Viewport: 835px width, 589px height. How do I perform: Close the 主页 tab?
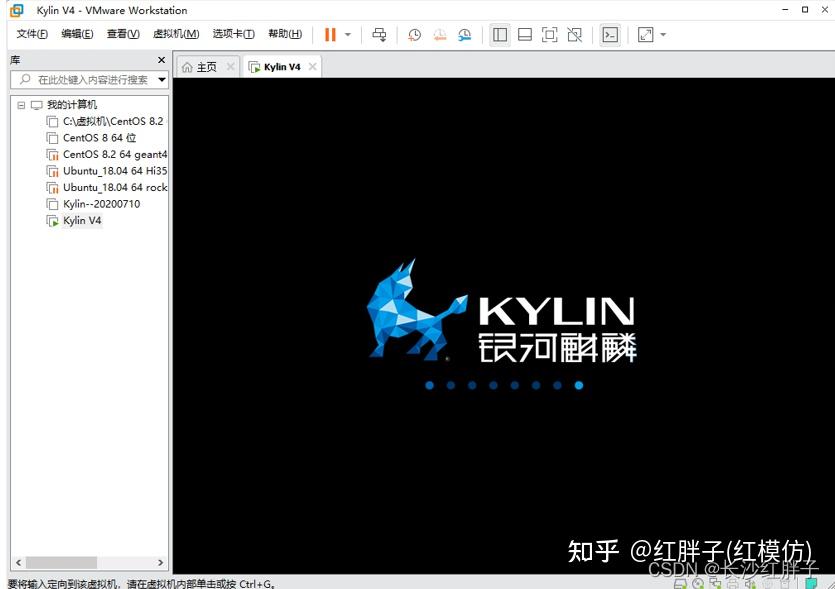(x=231, y=67)
